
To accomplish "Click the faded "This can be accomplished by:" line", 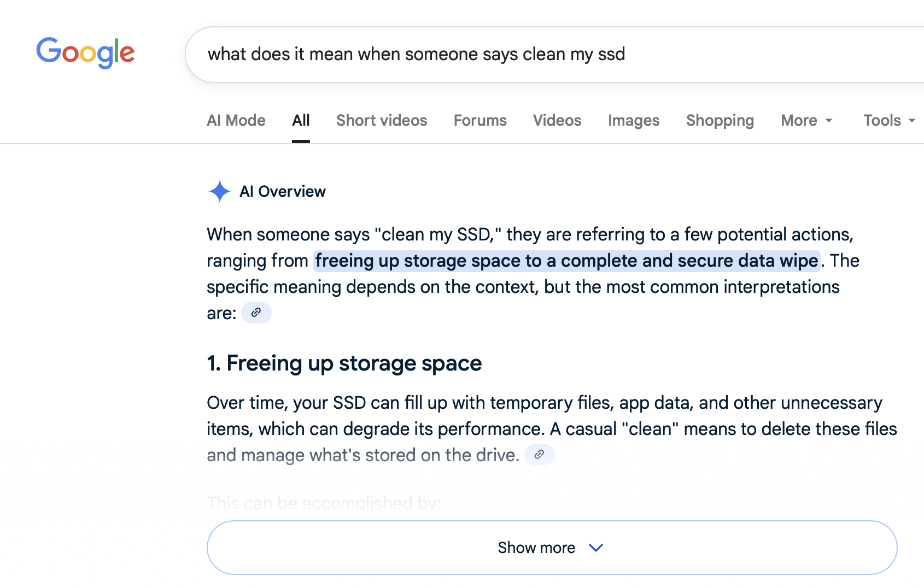I will [x=324, y=503].
